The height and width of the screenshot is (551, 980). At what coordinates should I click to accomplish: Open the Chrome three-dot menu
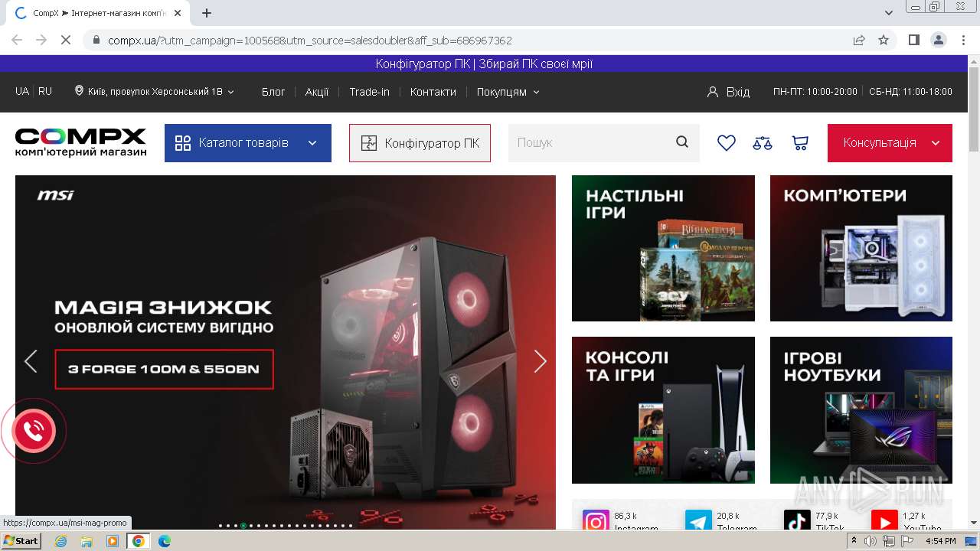(962, 40)
